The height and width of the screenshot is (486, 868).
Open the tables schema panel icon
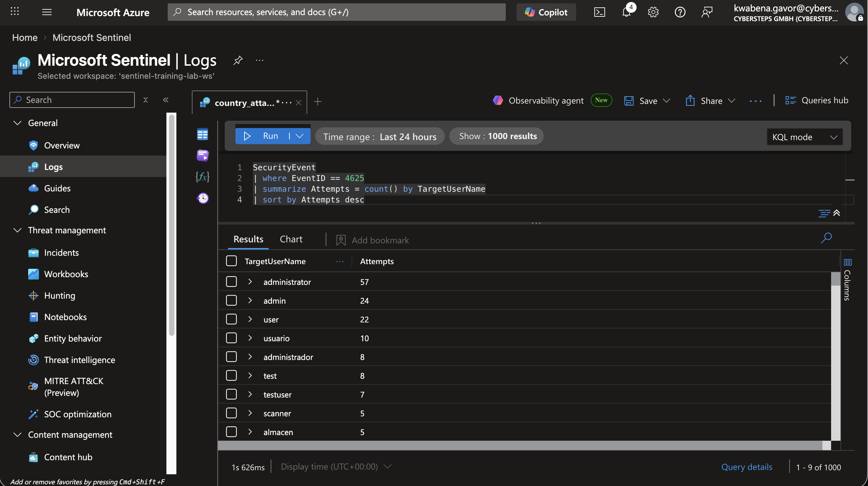[203, 134]
